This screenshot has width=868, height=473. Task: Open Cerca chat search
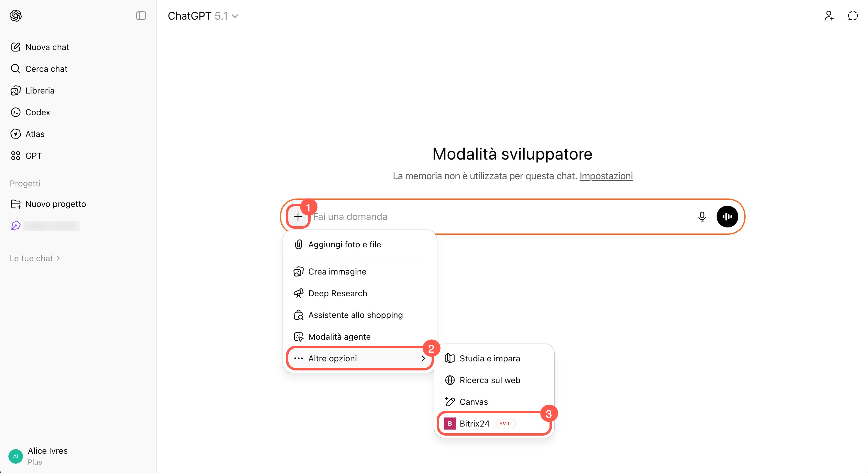46,69
